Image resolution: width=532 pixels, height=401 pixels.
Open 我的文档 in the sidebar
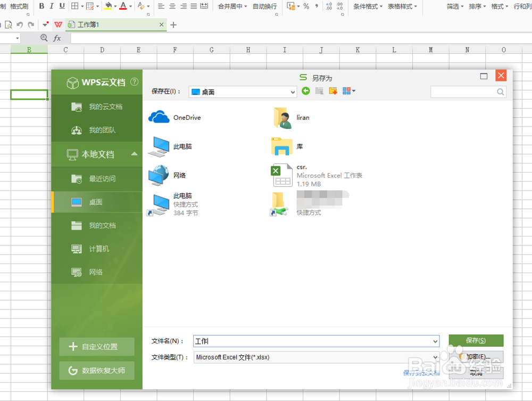(97, 225)
